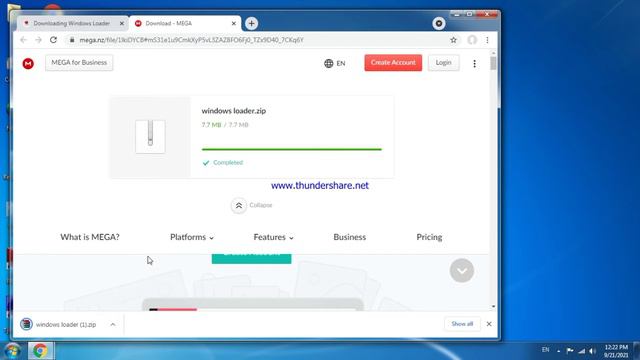Collapse the download panel
Viewport: 640px width, 360px height.
tap(251, 205)
